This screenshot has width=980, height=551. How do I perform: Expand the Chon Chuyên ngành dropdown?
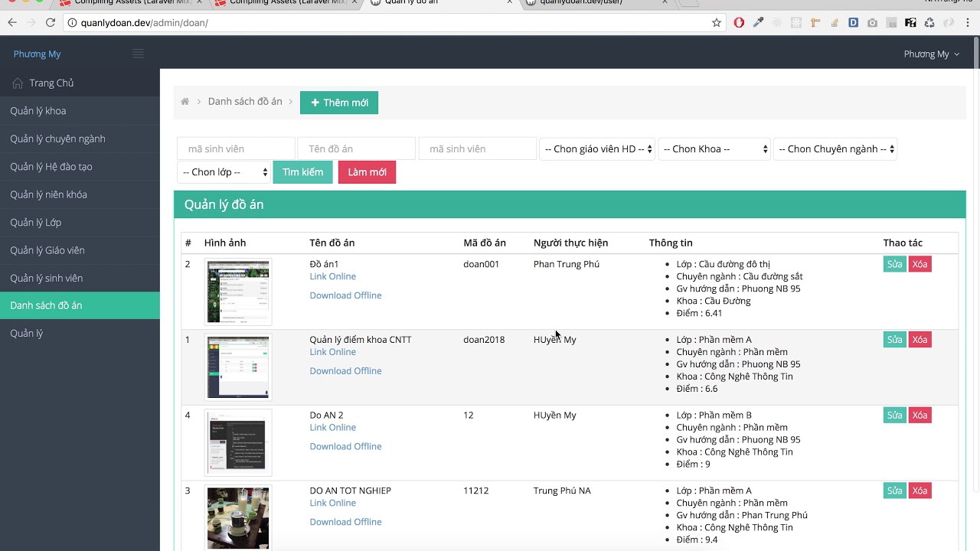tap(835, 149)
